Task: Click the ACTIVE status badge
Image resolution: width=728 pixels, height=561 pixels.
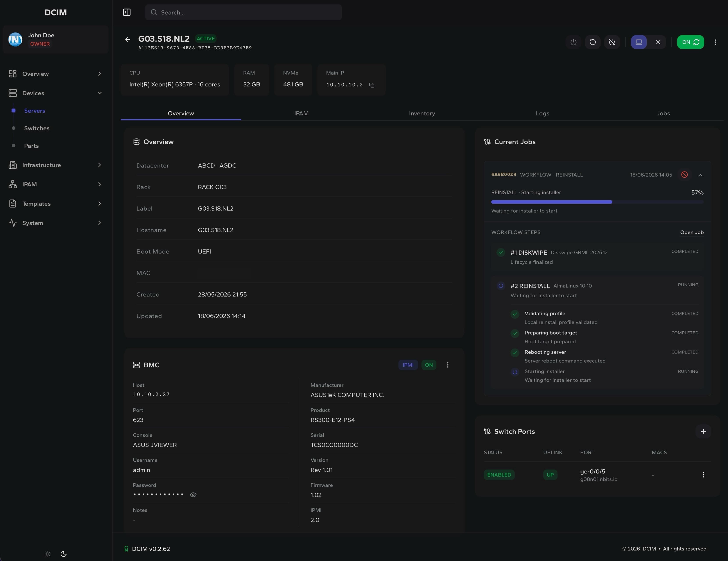Action: click(x=206, y=39)
